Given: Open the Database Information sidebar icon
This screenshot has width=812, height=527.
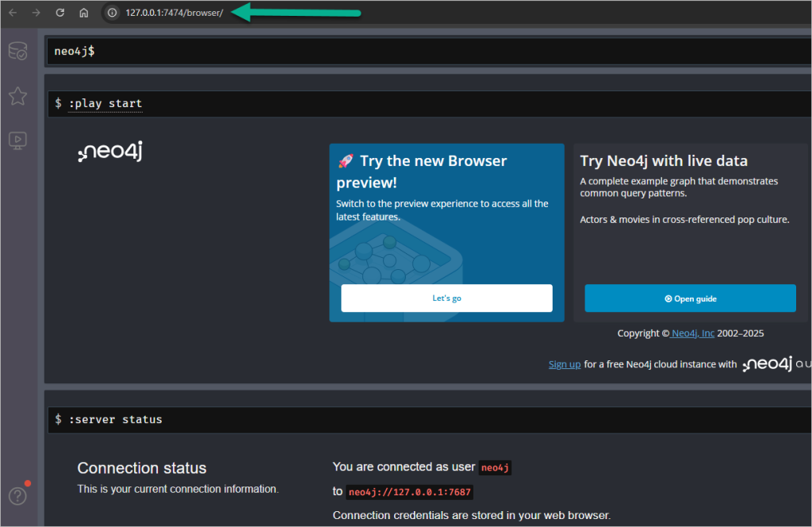Looking at the screenshot, I should (x=18, y=51).
